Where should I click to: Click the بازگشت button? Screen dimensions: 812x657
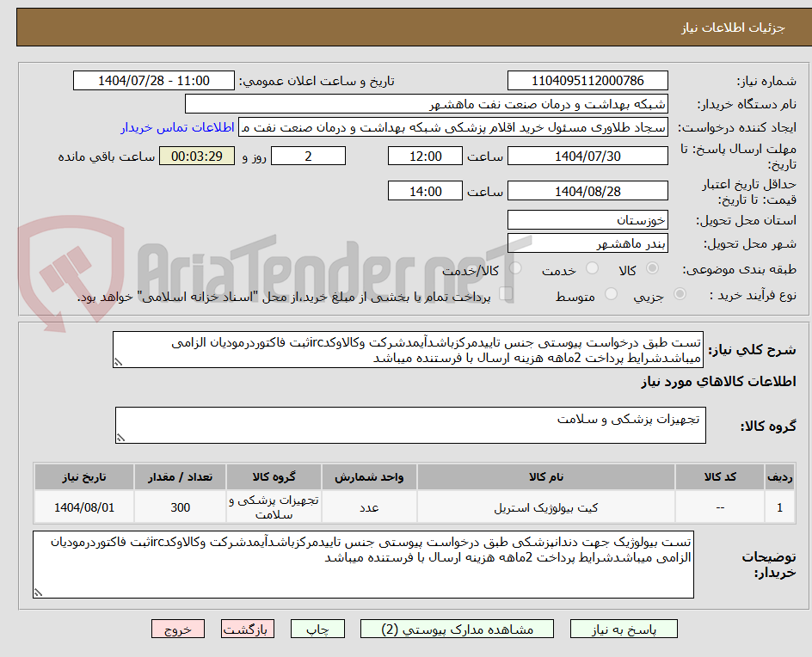coord(247,629)
